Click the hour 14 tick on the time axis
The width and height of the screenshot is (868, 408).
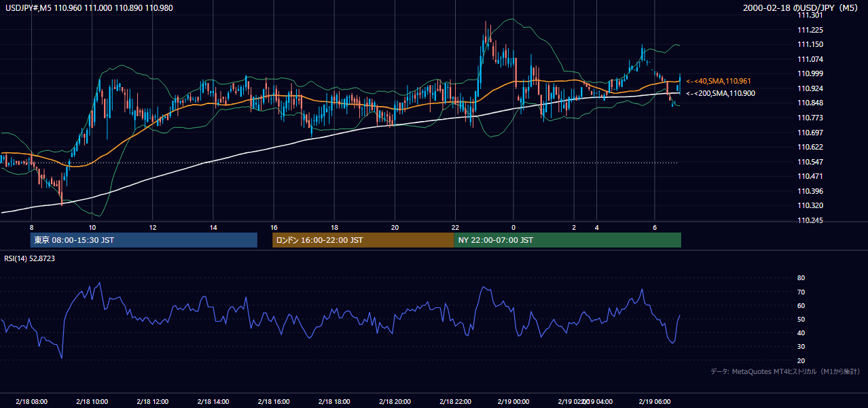point(213,227)
